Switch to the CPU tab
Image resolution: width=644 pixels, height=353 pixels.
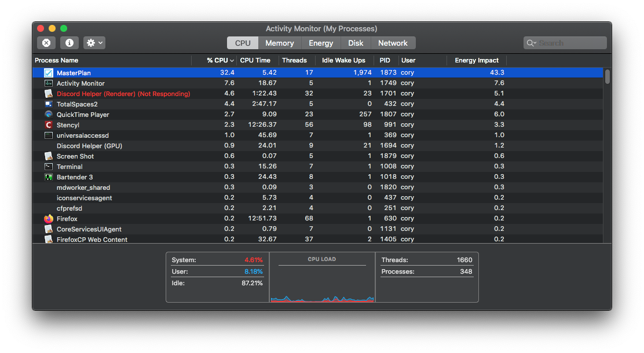(x=243, y=43)
